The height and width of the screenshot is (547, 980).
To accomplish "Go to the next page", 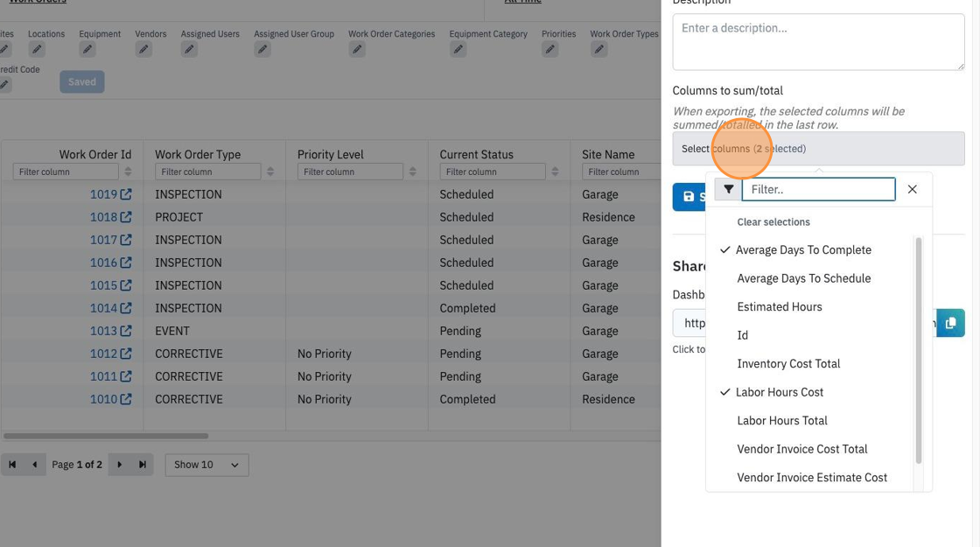I will tap(119, 465).
